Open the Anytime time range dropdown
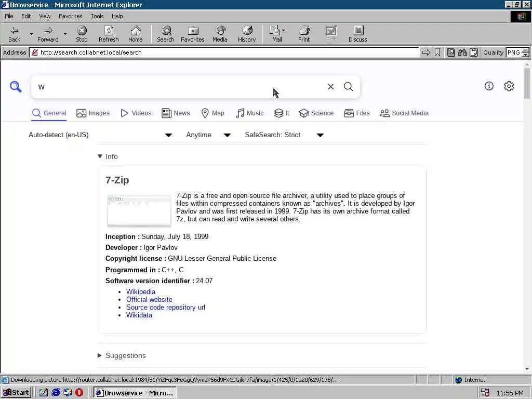 (208, 135)
